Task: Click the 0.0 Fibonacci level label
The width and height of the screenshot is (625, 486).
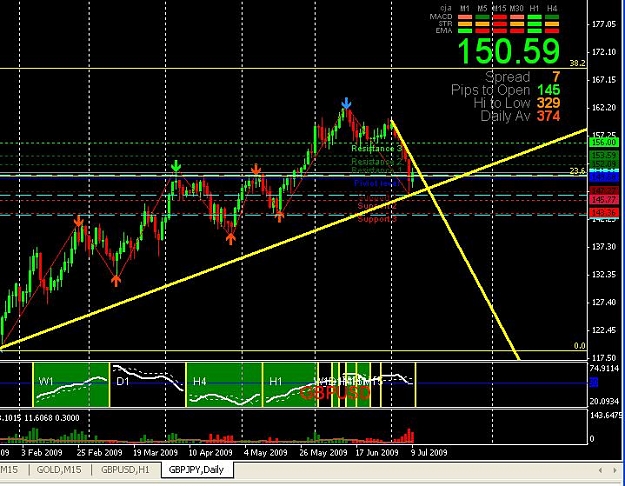Action: point(580,346)
